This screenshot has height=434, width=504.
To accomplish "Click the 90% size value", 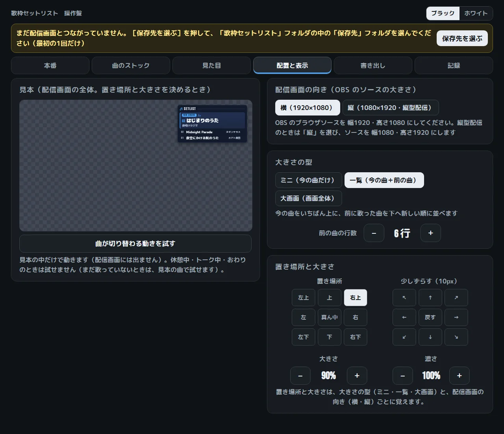I will [x=328, y=376].
